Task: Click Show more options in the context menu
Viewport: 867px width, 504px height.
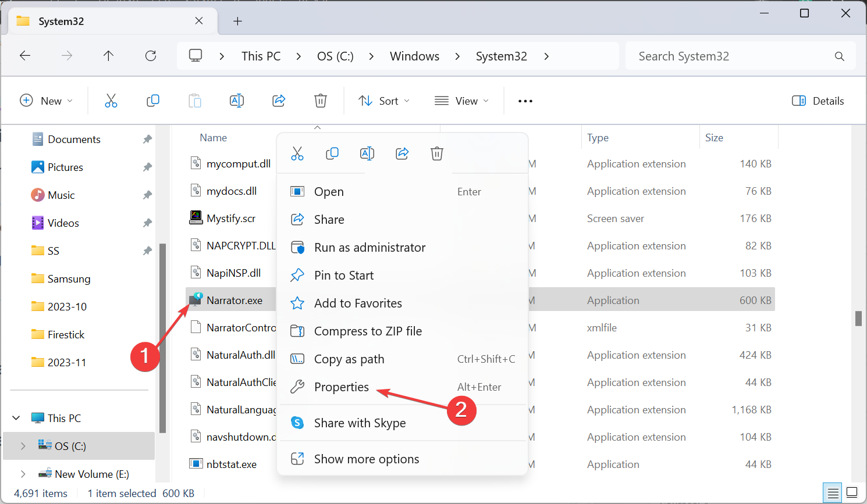Action: 366,459
